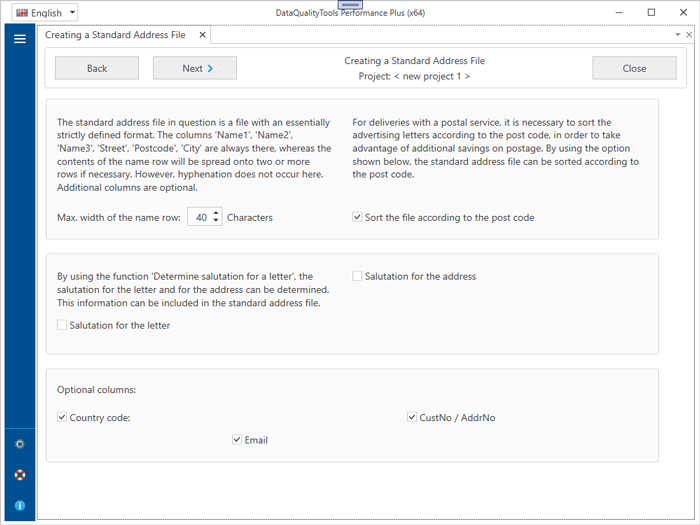Click the Back button
Screen dimensions: 700x525
(97, 68)
